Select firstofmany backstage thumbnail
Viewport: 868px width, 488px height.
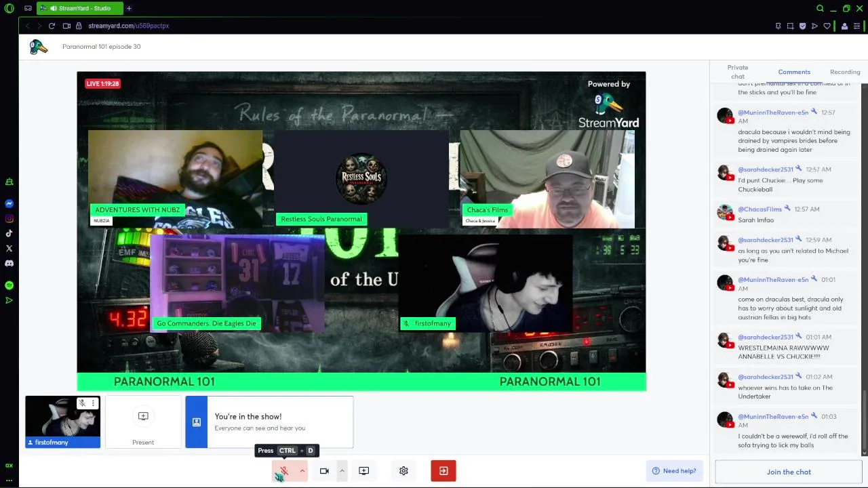[x=62, y=422]
